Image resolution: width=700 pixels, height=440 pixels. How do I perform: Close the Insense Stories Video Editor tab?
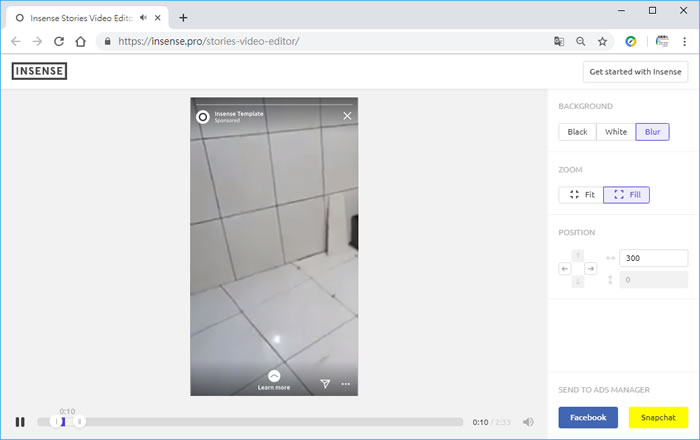(x=158, y=18)
